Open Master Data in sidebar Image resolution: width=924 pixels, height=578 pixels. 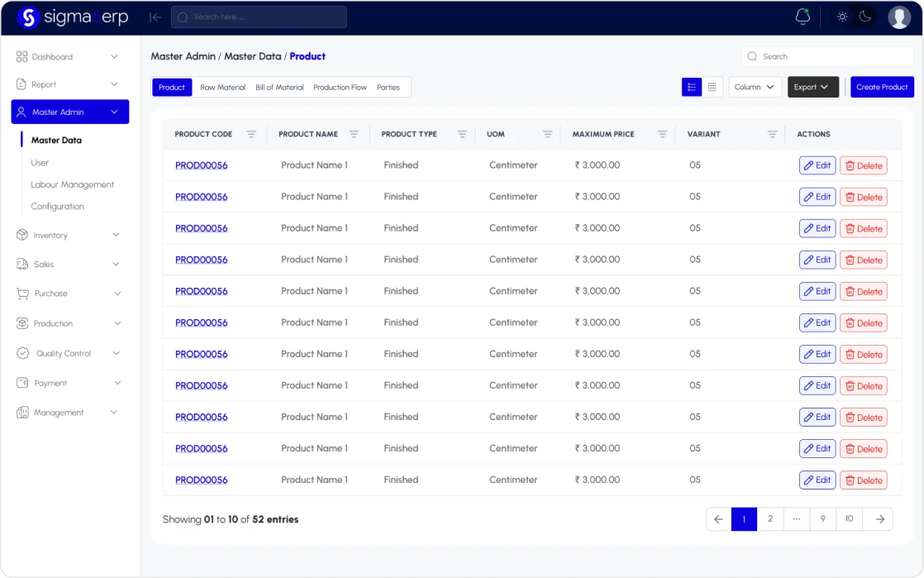pyautogui.click(x=56, y=140)
